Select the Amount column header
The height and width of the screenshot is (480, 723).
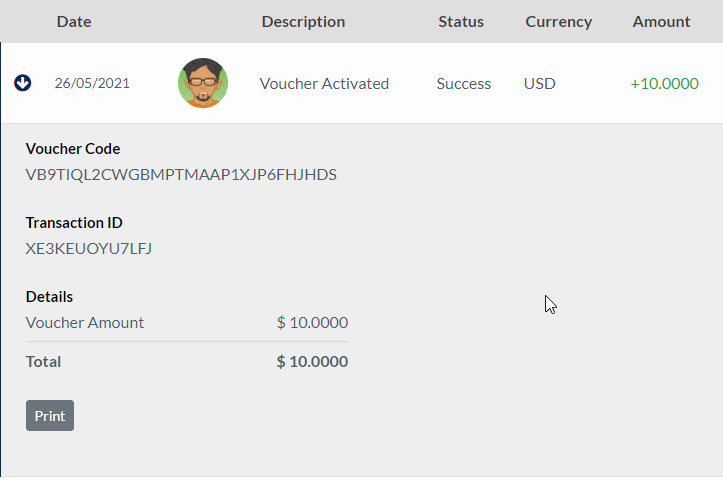661,21
